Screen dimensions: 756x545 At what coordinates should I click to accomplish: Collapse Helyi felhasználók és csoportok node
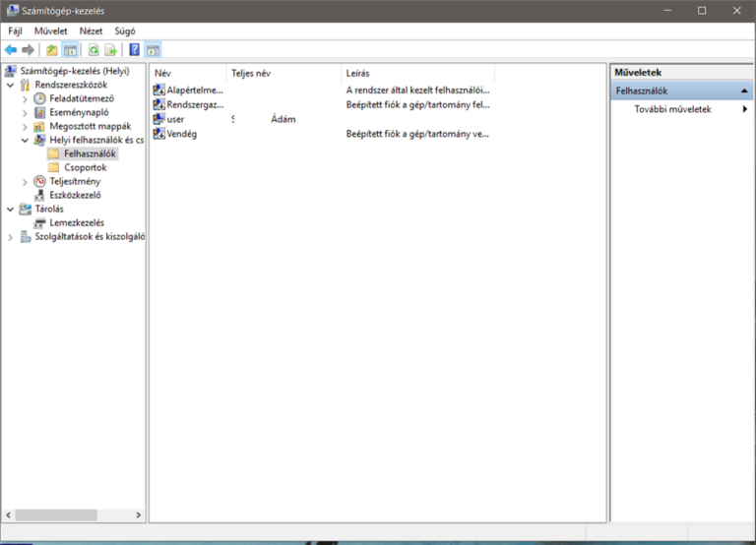point(25,141)
